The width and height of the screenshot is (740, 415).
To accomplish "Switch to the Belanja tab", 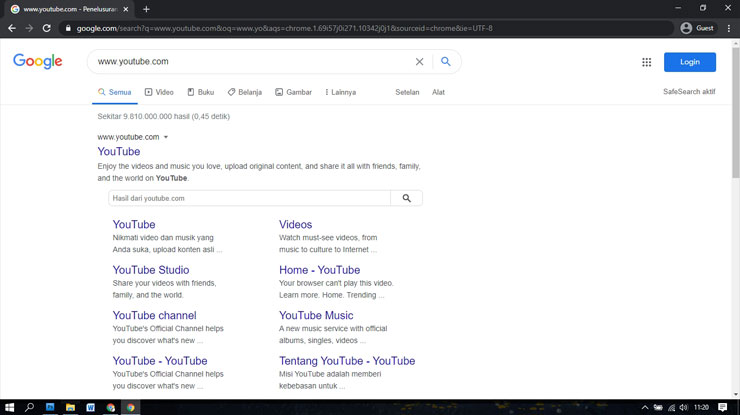I will (x=244, y=92).
